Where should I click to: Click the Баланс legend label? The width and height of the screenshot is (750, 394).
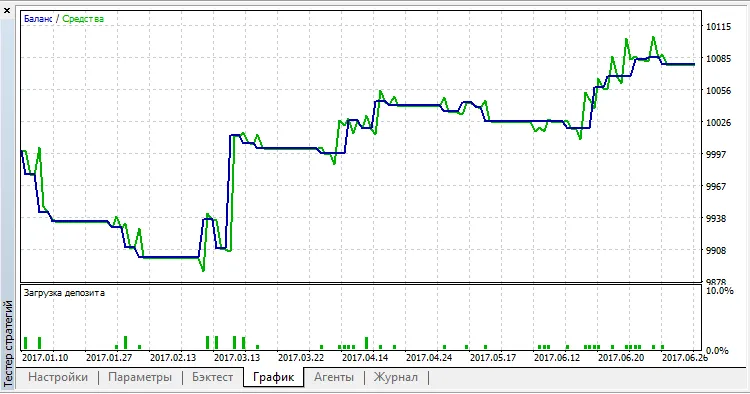pyautogui.click(x=38, y=19)
